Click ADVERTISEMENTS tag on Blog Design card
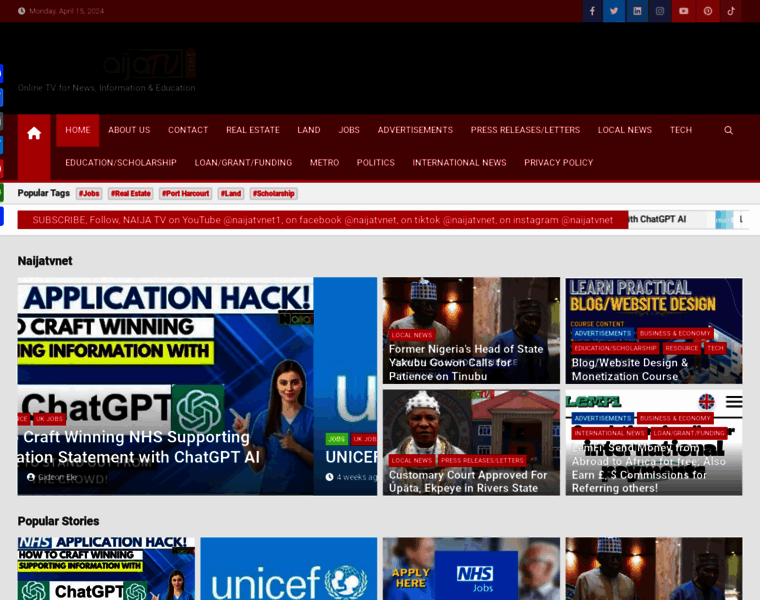Viewport: 760px width, 600px height. (602, 333)
